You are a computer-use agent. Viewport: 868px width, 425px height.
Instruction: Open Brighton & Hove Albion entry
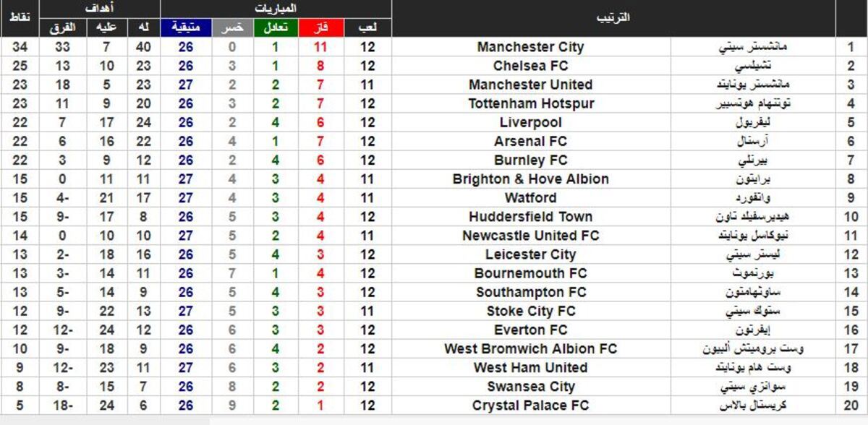tap(530, 179)
